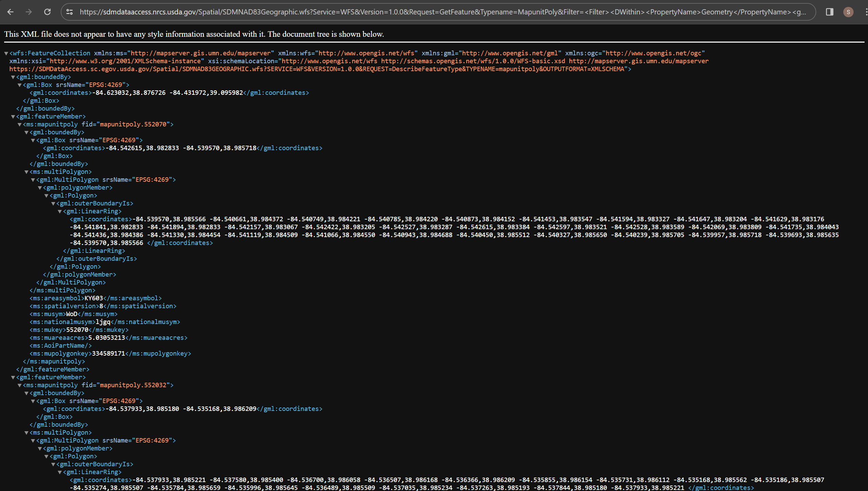Screen dimensions: 868x491
Task: Collapse gml:LinearRing starting -84.539570,38.985566
Action: click(x=60, y=211)
